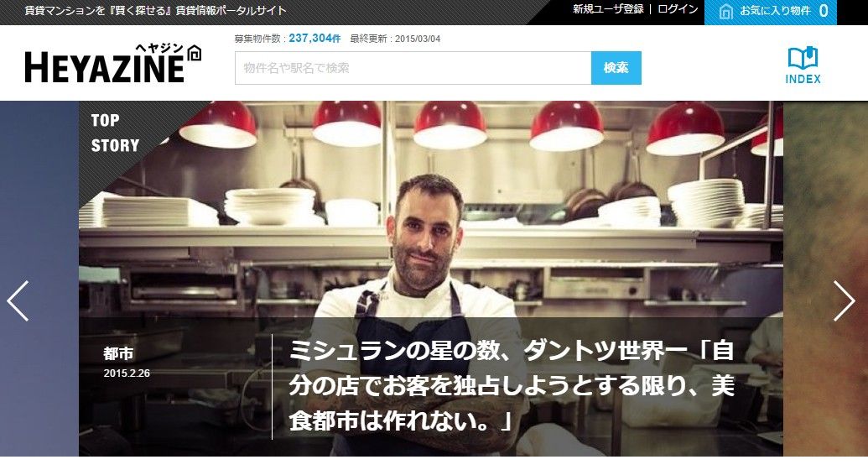Open the ログイン link

pyautogui.click(x=678, y=9)
